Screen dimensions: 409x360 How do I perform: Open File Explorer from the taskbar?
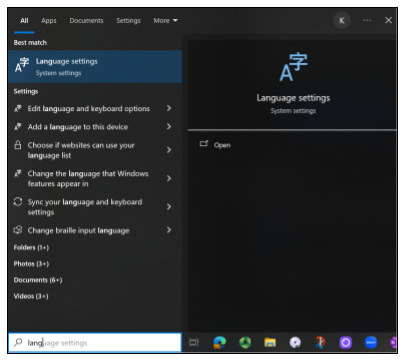tap(270, 342)
